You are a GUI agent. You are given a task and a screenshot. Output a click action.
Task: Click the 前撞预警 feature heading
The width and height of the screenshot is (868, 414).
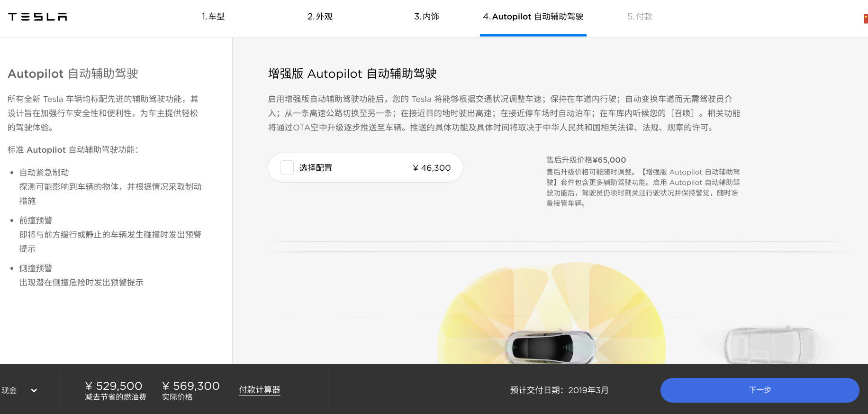tap(36, 221)
